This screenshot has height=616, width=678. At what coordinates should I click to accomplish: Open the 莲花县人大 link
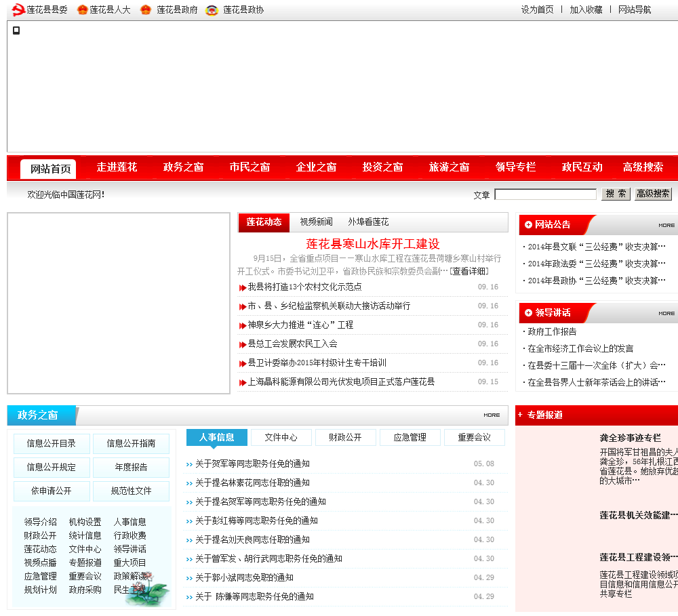tap(110, 9)
